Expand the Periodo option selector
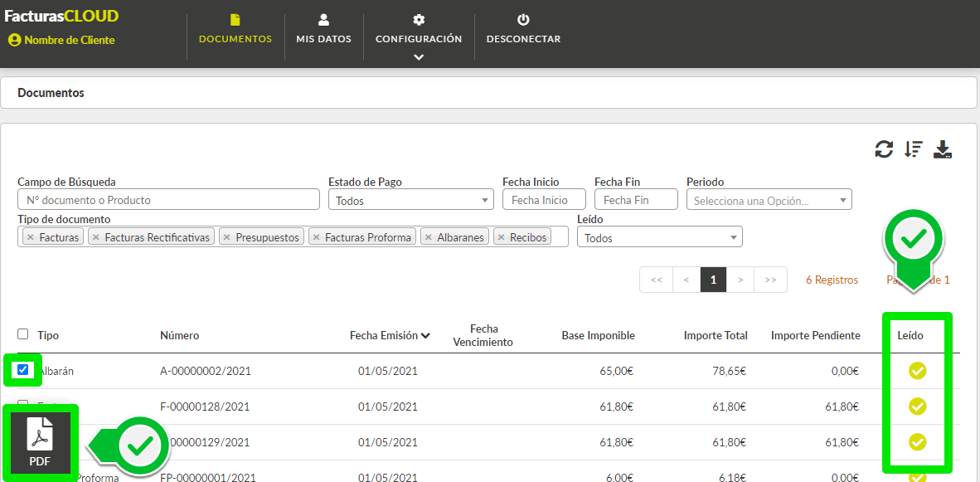 coord(769,201)
